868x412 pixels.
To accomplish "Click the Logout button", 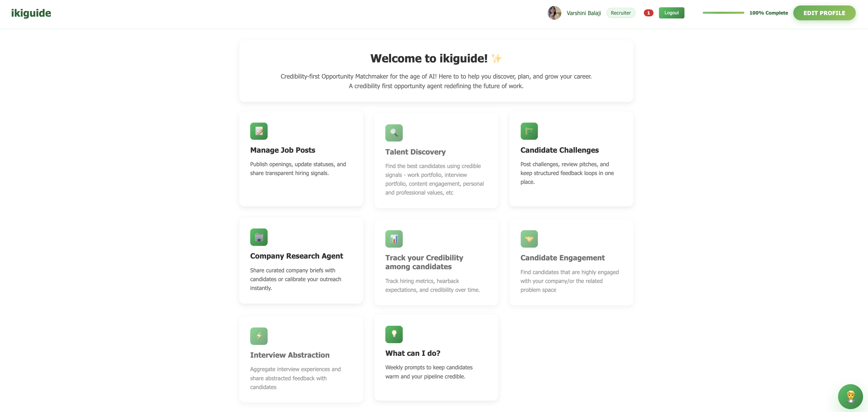I will pyautogui.click(x=671, y=13).
